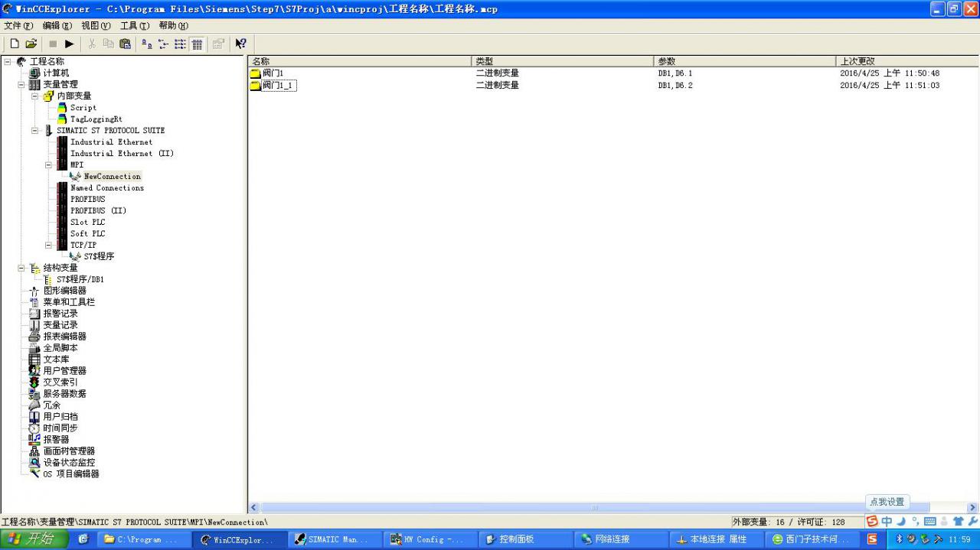Select 交叉索引 in the tree
This screenshot has height=550, width=980.
coord(60,382)
